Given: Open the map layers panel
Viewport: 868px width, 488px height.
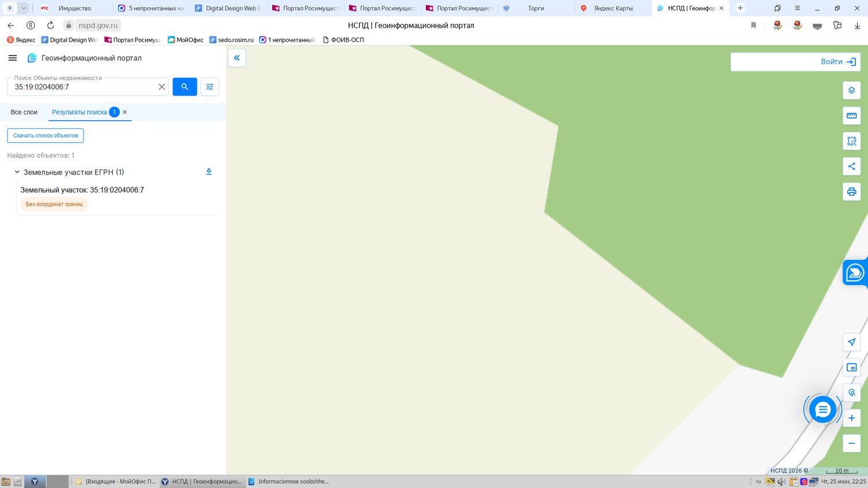Looking at the screenshot, I should 852,90.
